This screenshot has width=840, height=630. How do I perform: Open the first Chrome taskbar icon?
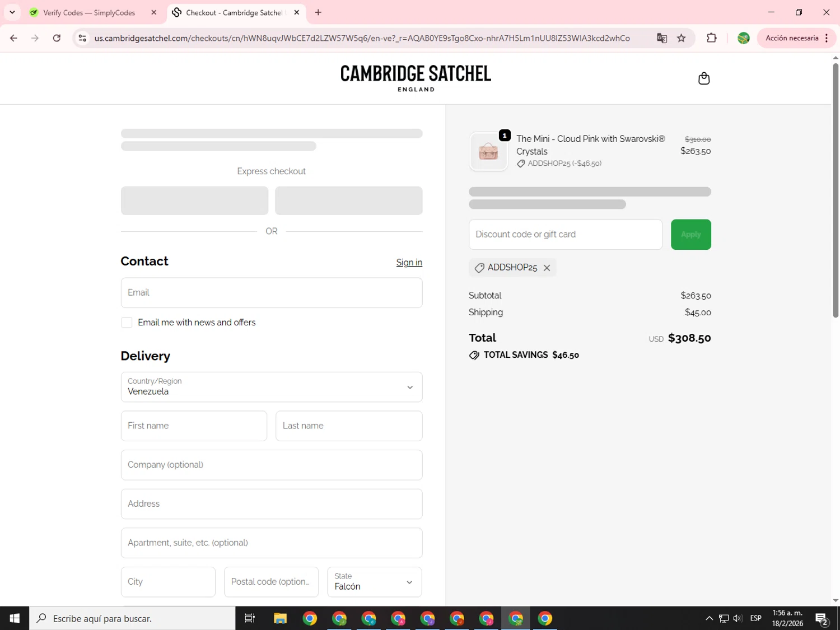tap(310, 618)
